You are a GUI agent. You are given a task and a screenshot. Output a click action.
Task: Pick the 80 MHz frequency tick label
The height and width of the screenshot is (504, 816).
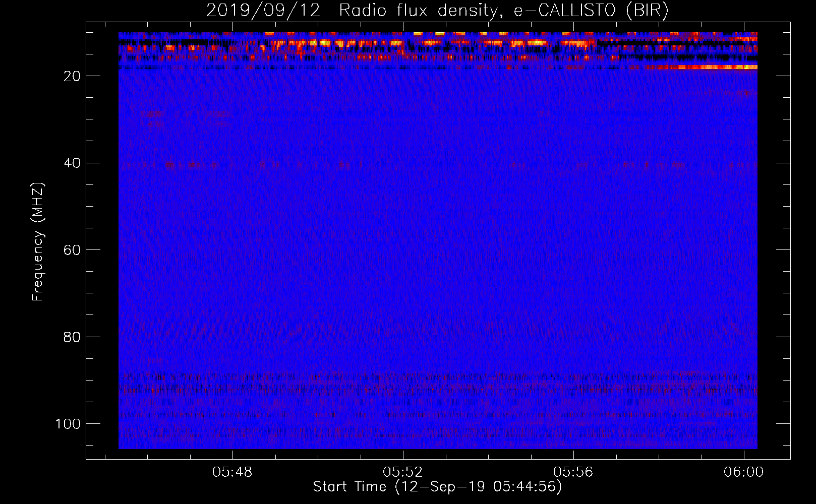pyautogui.click(x=72, y=337)
